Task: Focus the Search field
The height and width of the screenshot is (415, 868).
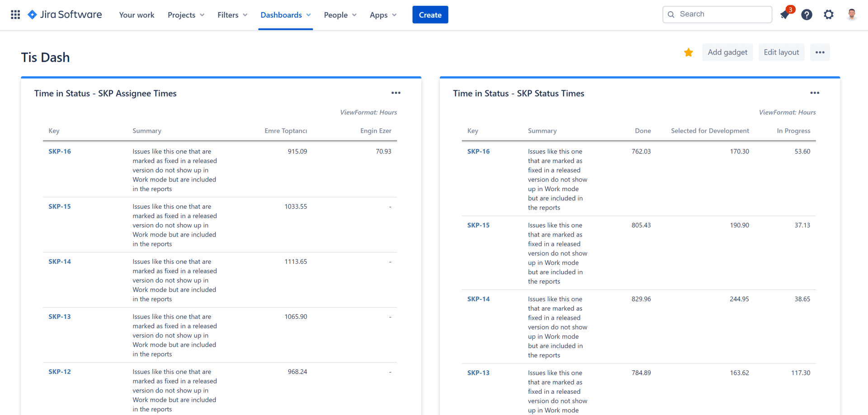Action: pos(717,14)
